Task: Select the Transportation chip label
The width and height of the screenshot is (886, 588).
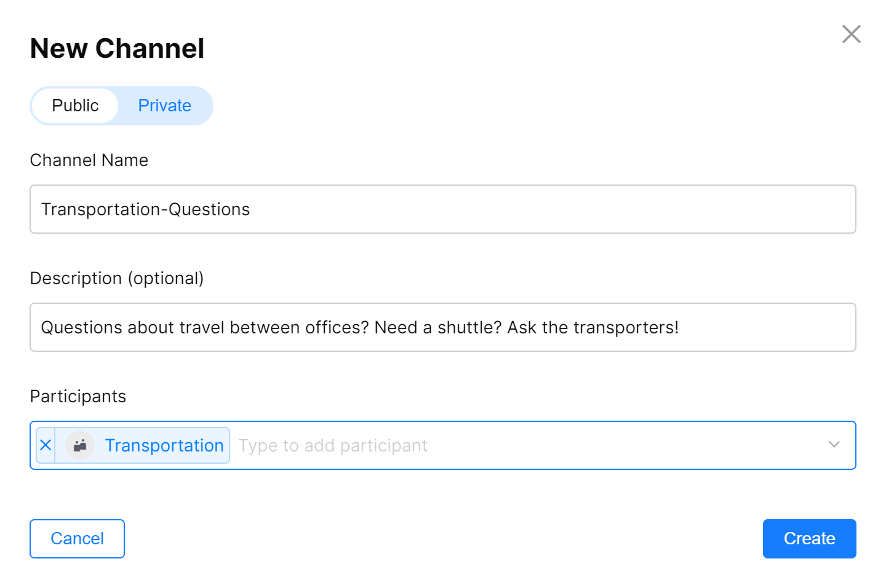Action: 164,445
